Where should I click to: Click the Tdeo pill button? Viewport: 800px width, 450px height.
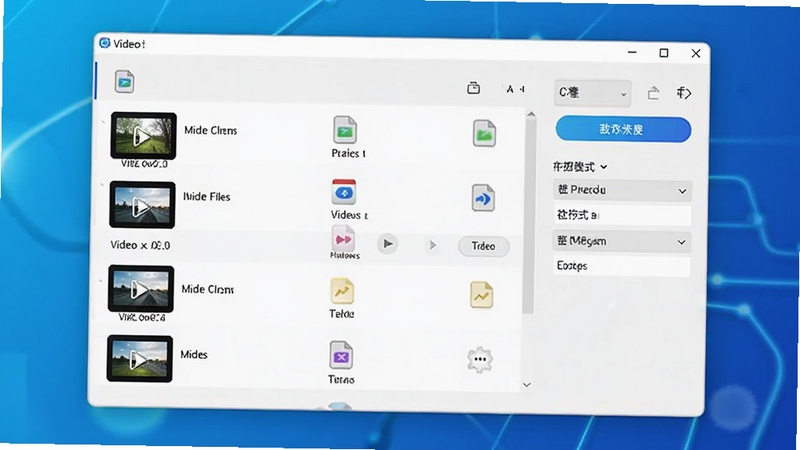click(483, 246)
